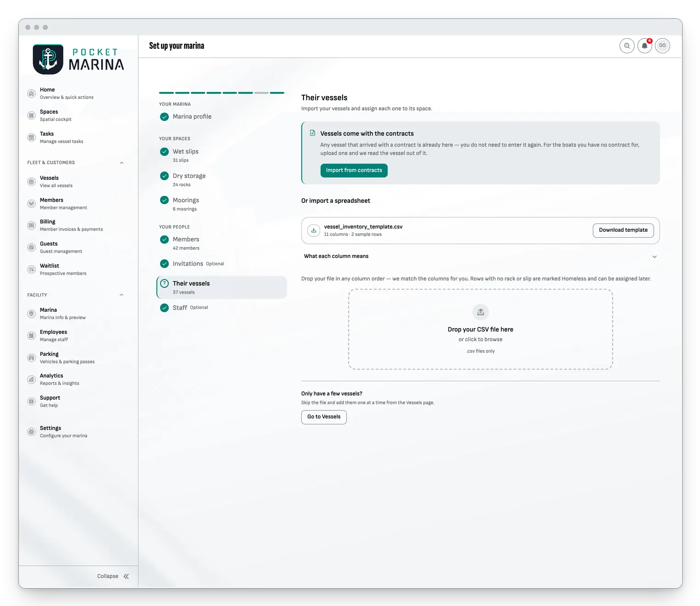The height and width of the screenshot is (606, 700).
Task: Click the Analytics chart icon
Action: coord(31,379)
